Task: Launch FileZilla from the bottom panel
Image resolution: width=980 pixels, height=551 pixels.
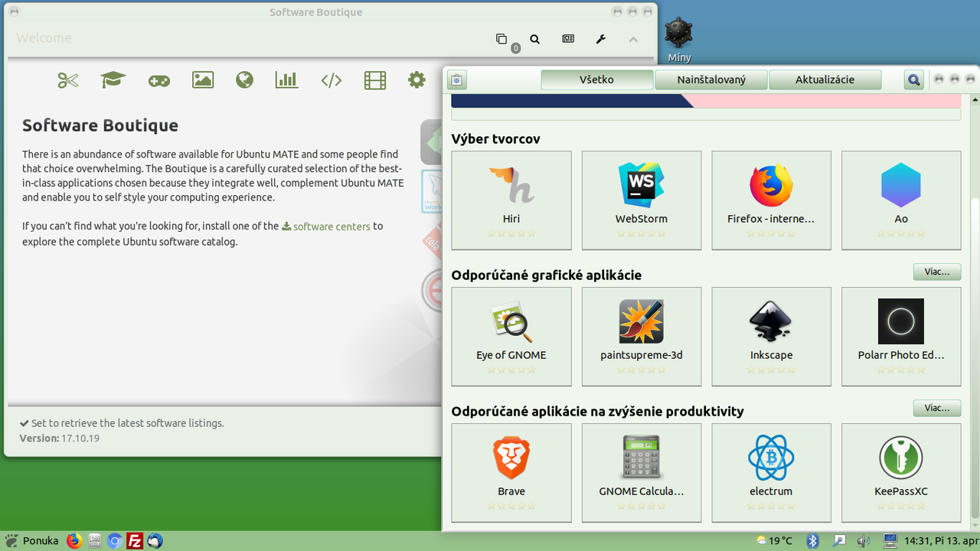Action: pyautogui.click(x=135, y=541)
